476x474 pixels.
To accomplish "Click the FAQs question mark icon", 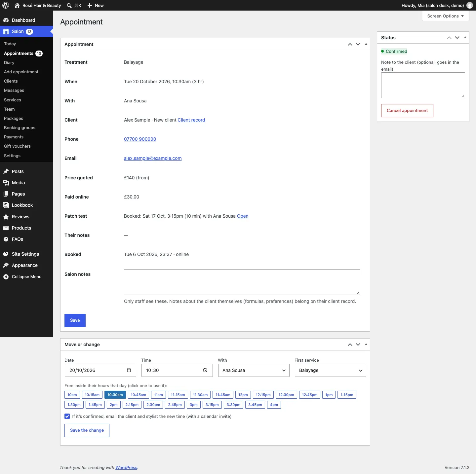I will click(x=6, y=239).
